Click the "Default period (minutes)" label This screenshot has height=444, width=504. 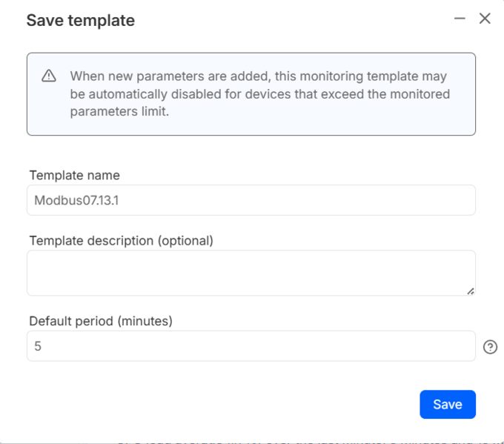click(100, 321)
